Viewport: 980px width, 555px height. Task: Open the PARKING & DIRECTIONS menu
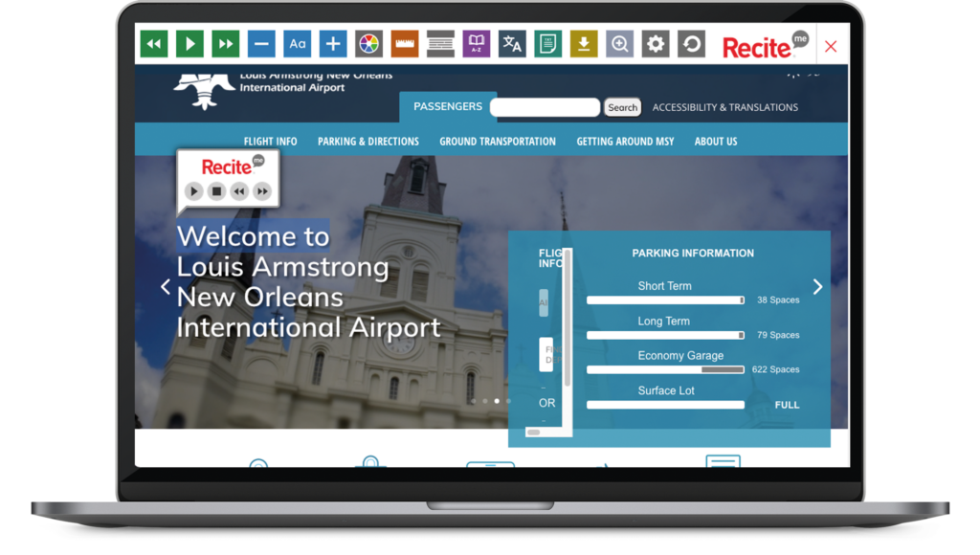368,142
